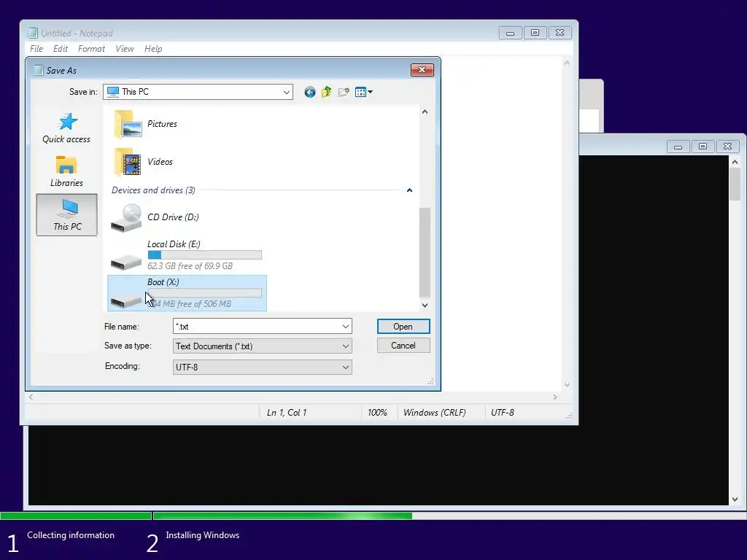This screenshot has height=560, width=747.
Task: Click the '62.3 GB free of 69.9 GB' text
Action: tap(190, 265)
